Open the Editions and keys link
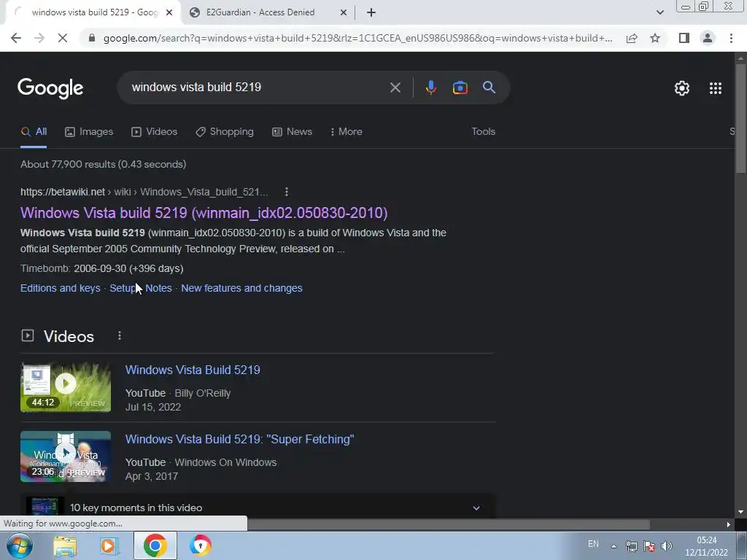This screenshot has height=560, width=747. [61, 289]
